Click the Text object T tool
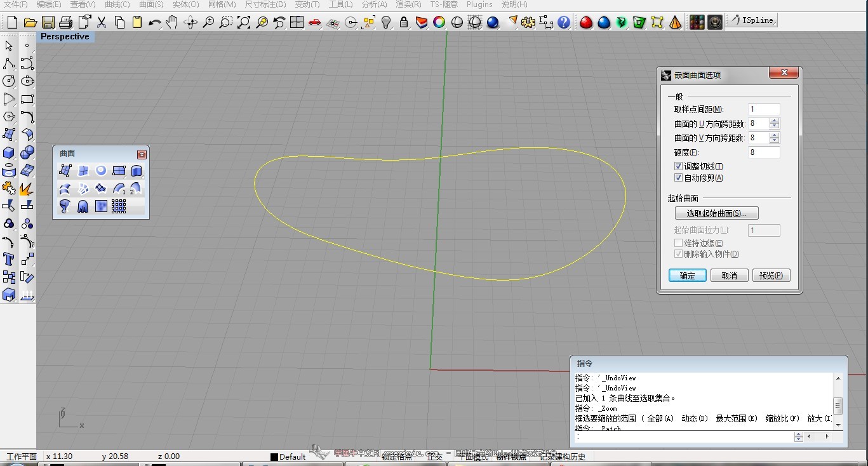The height and width of the screenshot is (466, 868). coord(9,259)
